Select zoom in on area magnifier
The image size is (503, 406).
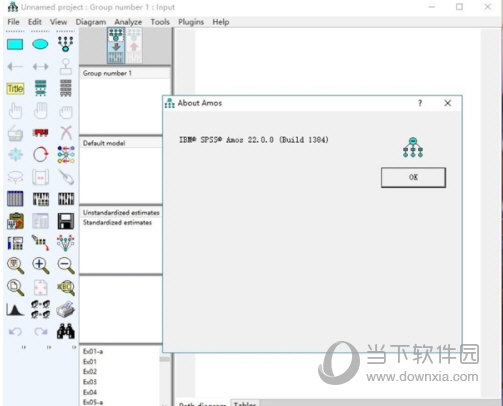point(15,266)
